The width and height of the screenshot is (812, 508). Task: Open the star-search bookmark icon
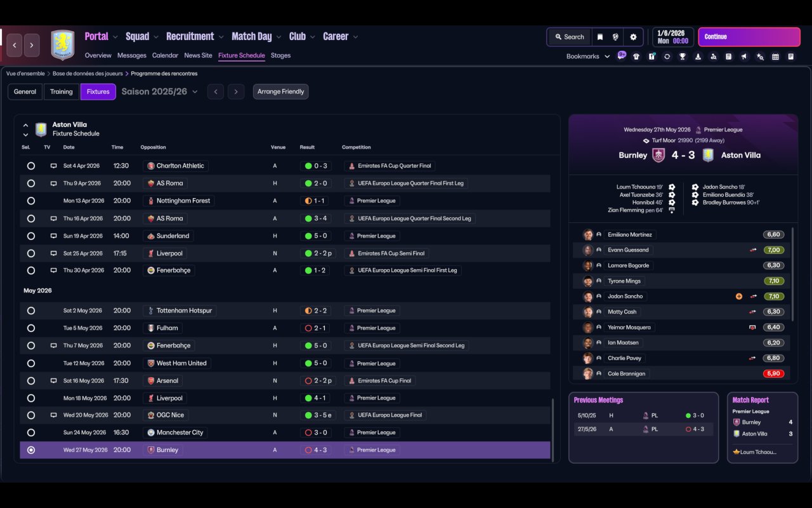pyautogui.click(x=760, y=57)
